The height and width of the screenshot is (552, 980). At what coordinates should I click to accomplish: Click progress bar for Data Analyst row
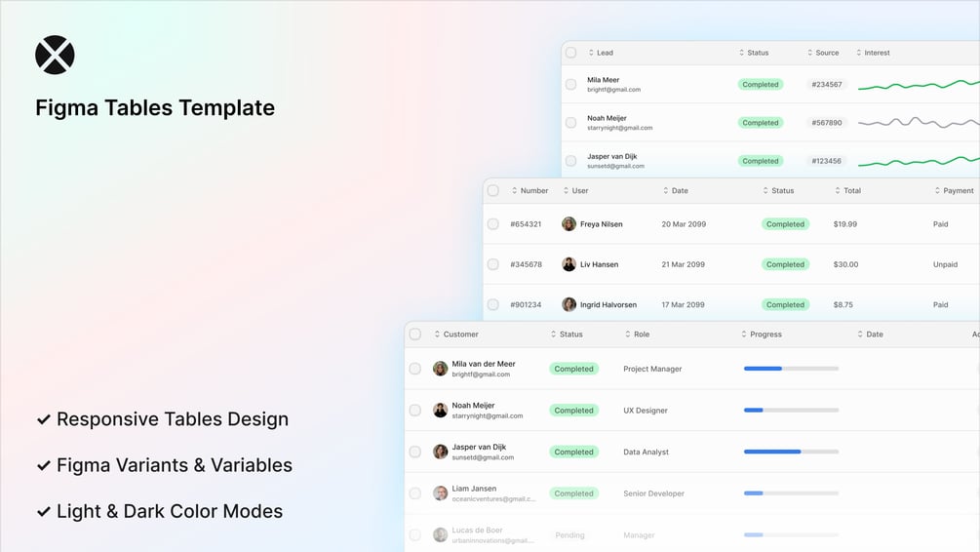tap(791, 452)
